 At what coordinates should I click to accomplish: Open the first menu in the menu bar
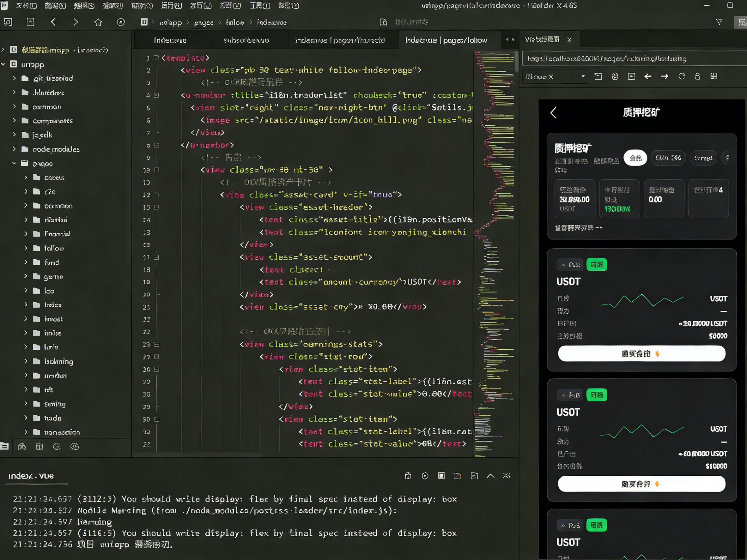[x=26, y=6]
